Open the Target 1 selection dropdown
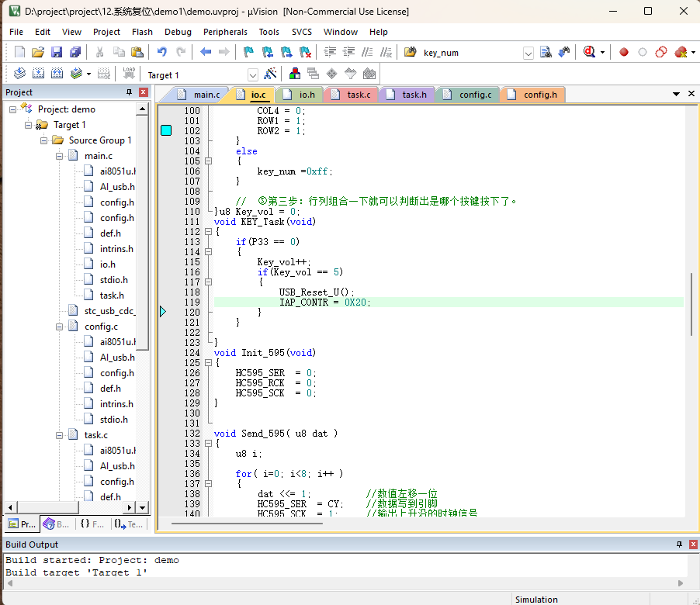The height and width of the screenshot is (605, 700). coord(252,74)
